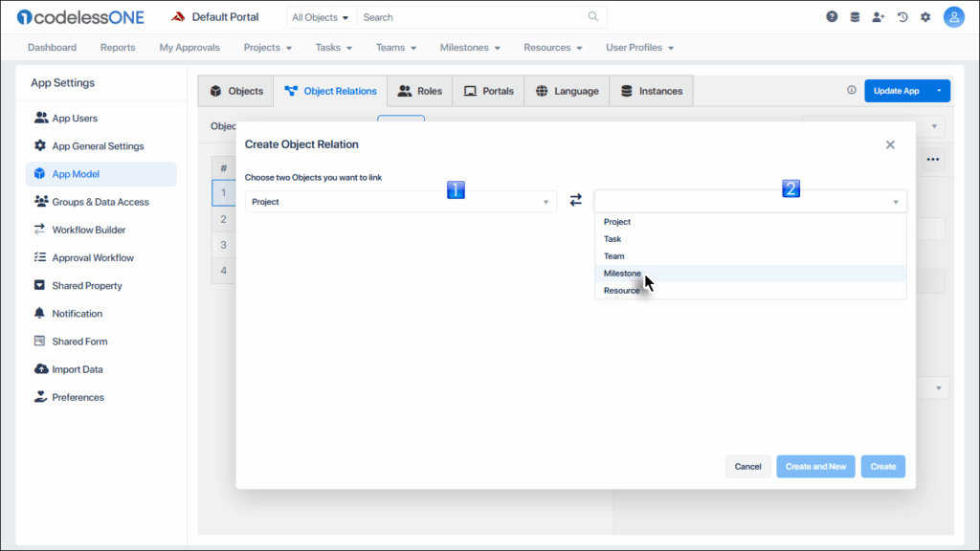980x551 pixels.
Task: Open Workflow Builder in sidebar
Action: point(88,230)
